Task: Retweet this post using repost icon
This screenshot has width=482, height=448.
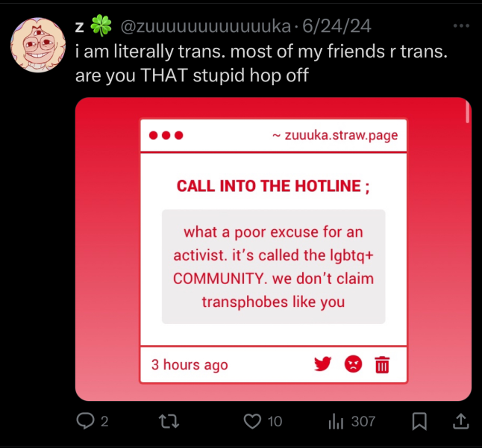Action: 169,421
